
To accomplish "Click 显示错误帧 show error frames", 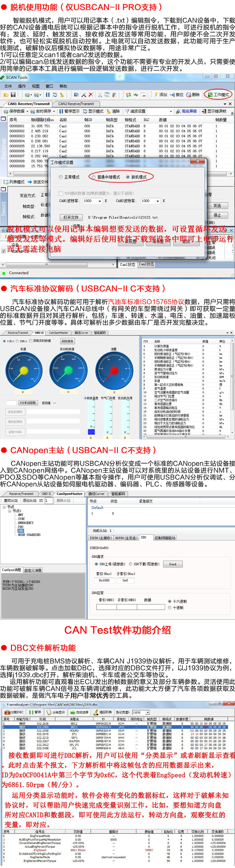I will pyautogui.click(x=214, y=111).
